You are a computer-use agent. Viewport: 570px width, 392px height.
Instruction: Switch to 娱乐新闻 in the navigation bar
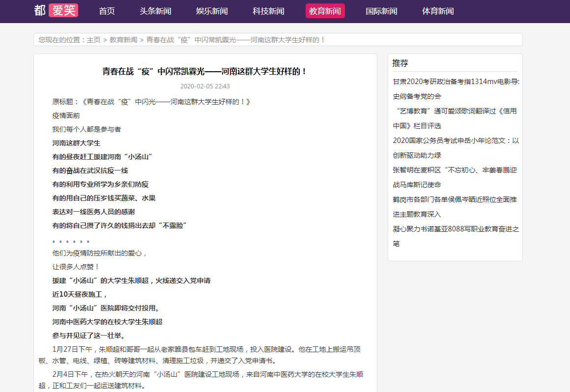[x=212, y=11]
